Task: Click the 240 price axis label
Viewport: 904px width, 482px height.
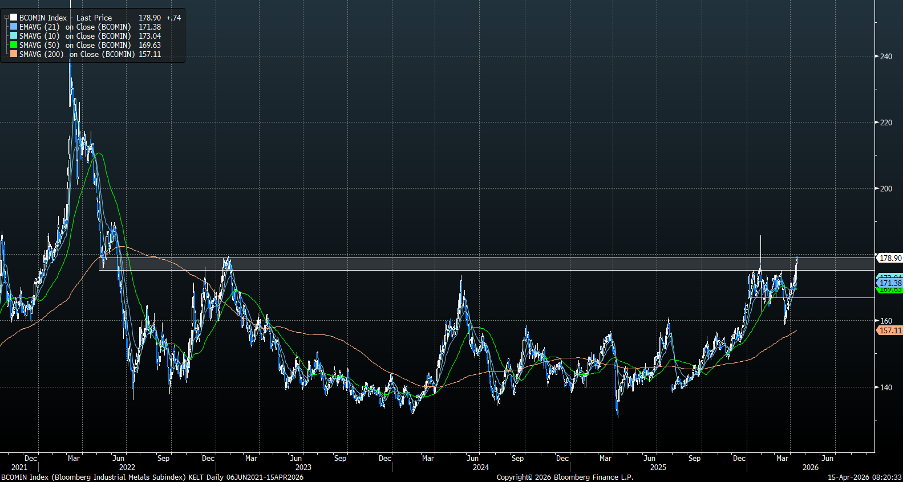Action: pyautogui.click(x=886, y=57)
